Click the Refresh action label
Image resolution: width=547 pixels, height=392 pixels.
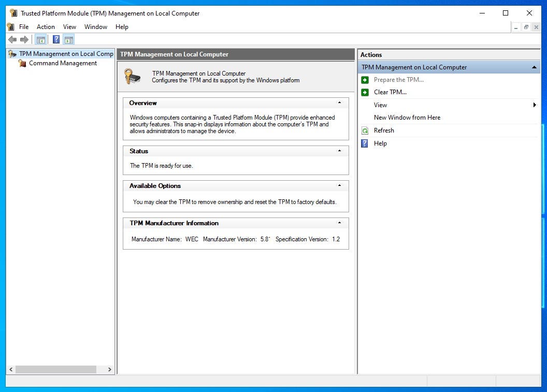coord(384,130)
